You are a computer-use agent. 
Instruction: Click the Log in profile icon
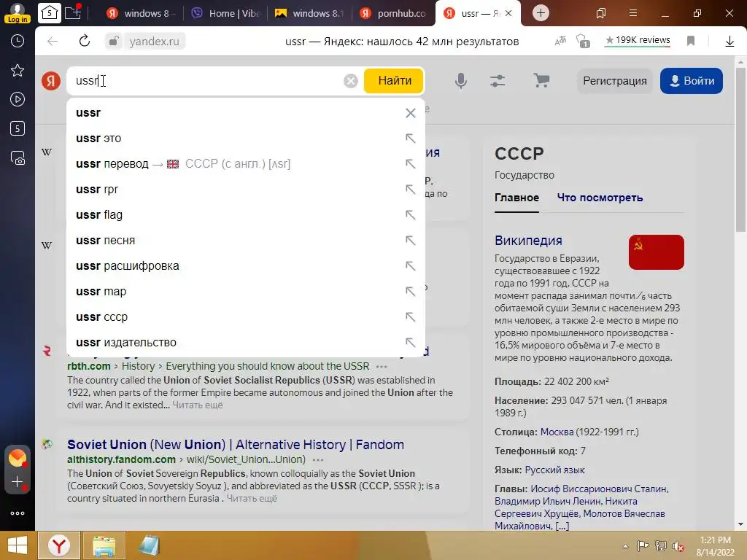[x=18, y=13]
